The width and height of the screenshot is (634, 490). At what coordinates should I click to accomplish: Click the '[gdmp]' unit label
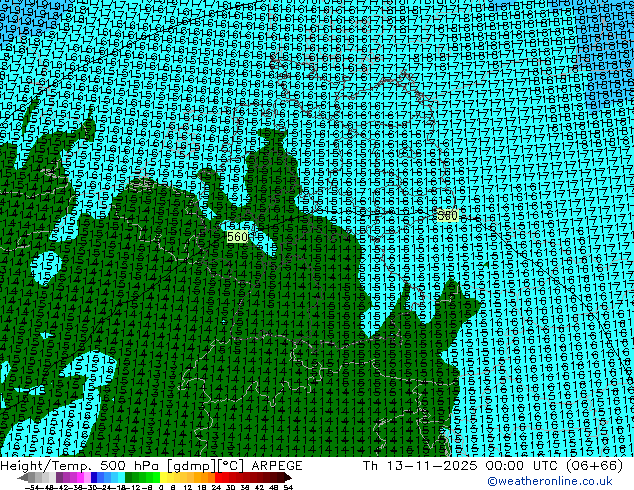click(x=192, y=466)
